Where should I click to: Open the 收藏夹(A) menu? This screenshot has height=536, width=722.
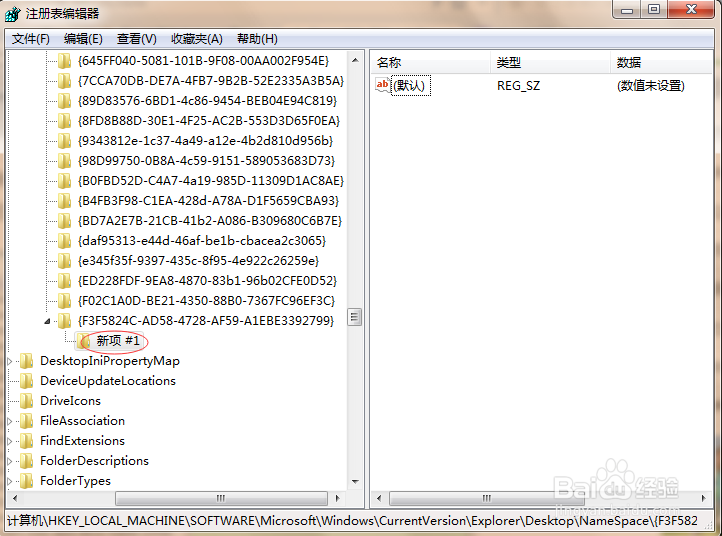pos(197,39)
